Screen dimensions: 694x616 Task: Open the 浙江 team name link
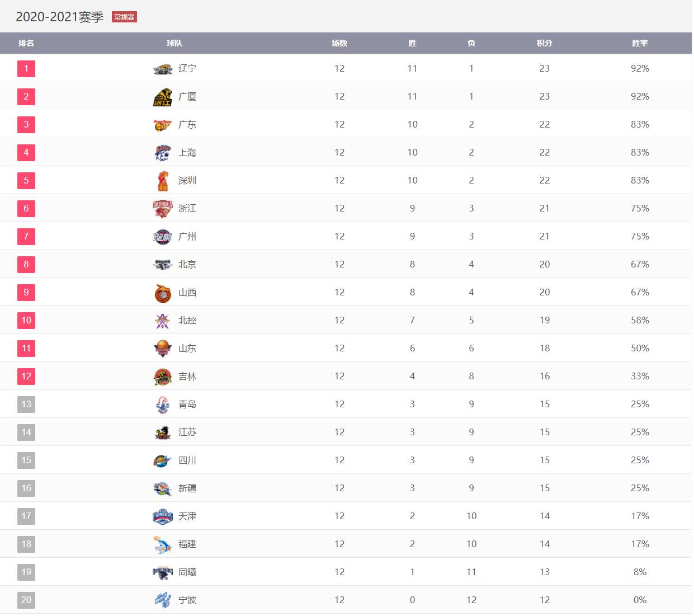pyautogui.click(x=187, y=208)
